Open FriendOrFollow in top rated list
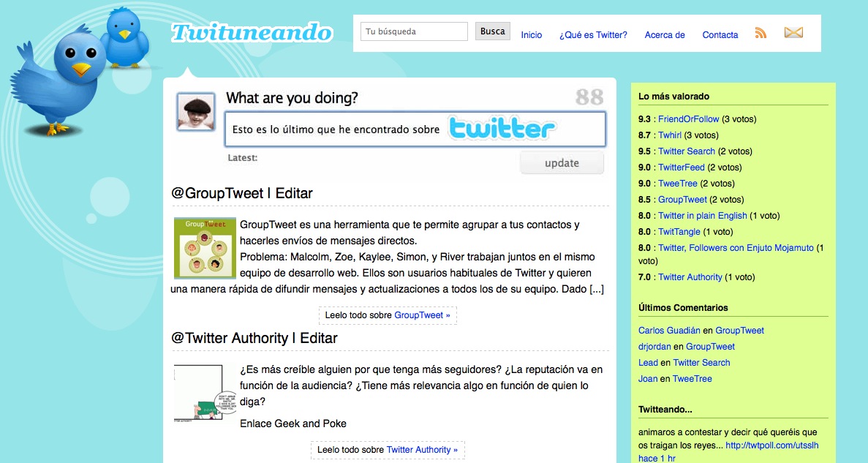 pos(689,119)
